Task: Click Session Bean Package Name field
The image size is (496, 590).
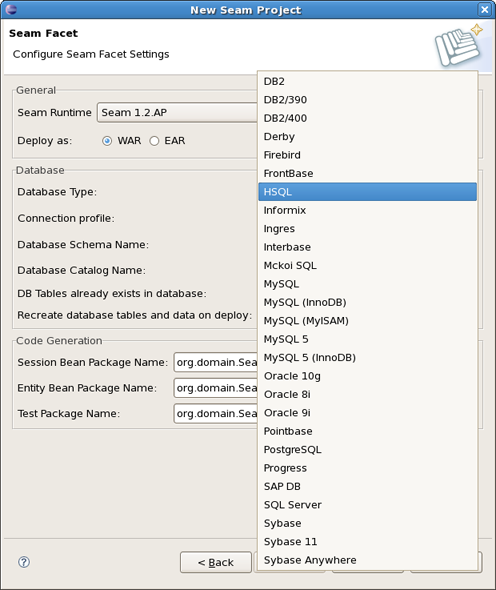Action: coord(216,362)
